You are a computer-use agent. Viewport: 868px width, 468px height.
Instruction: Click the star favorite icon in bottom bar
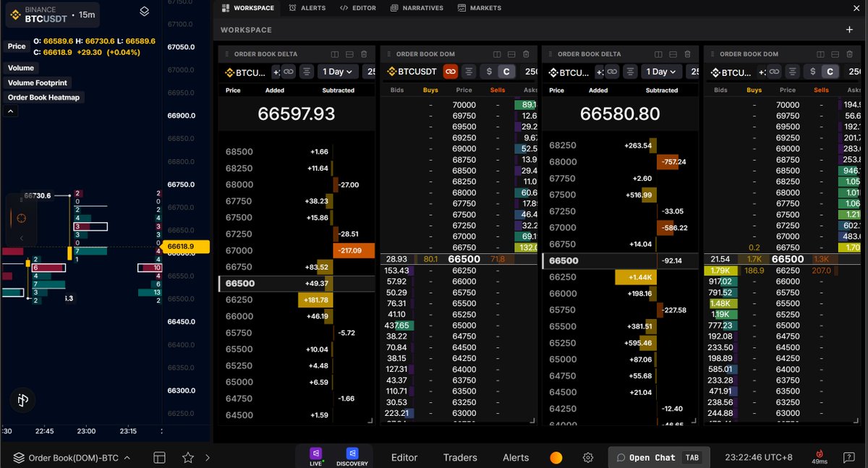tap(188, 457)
